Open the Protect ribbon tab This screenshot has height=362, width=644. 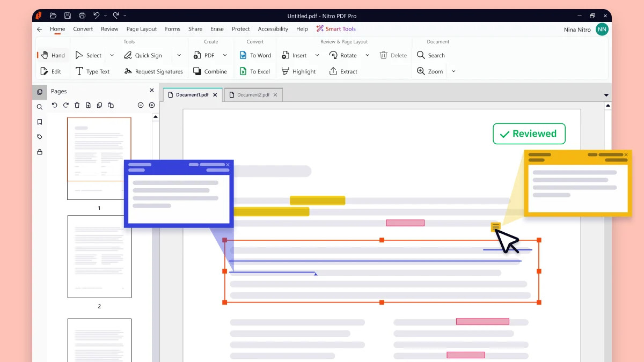tap(241, 29)
